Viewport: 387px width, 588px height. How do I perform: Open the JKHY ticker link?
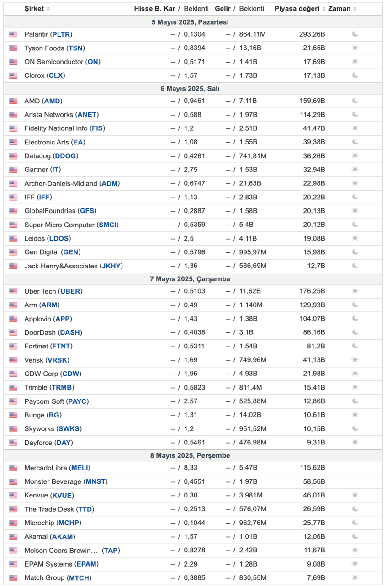pos(111,266)
